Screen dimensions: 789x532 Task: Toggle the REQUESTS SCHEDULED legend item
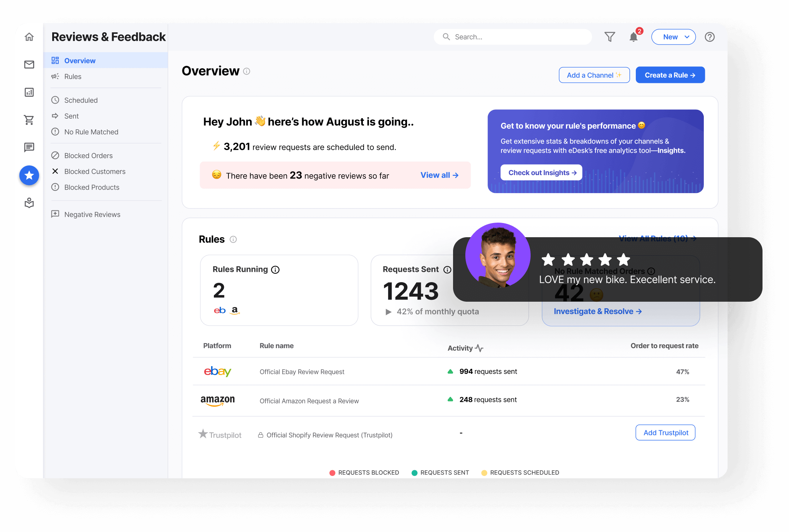pyautogui.click(x=520, y=473)
